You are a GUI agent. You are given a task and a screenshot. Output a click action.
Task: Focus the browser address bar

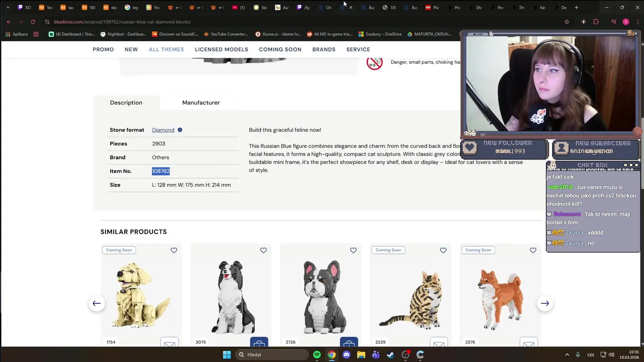coord(302,22)
